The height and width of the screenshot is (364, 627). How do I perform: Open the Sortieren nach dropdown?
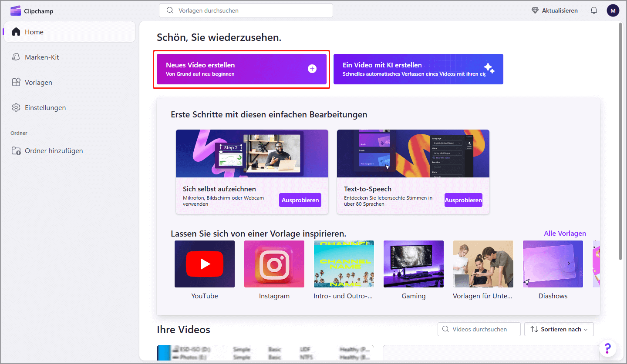click(559, 329)
